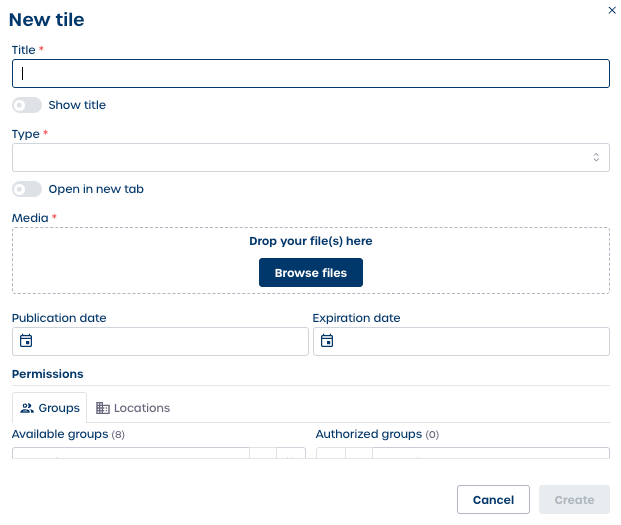Click the Show title label
Screen dimensions: 621x525
[x=77, y=105]
